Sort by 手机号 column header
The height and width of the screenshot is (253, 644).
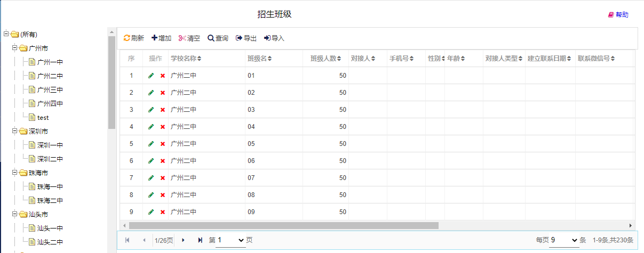pos(402,59)
